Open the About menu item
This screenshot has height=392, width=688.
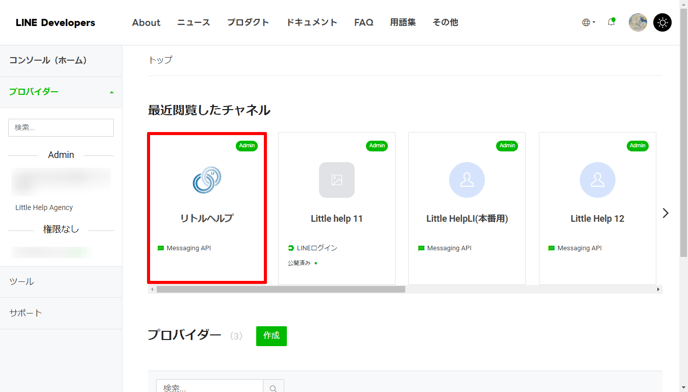coord(146,22)
